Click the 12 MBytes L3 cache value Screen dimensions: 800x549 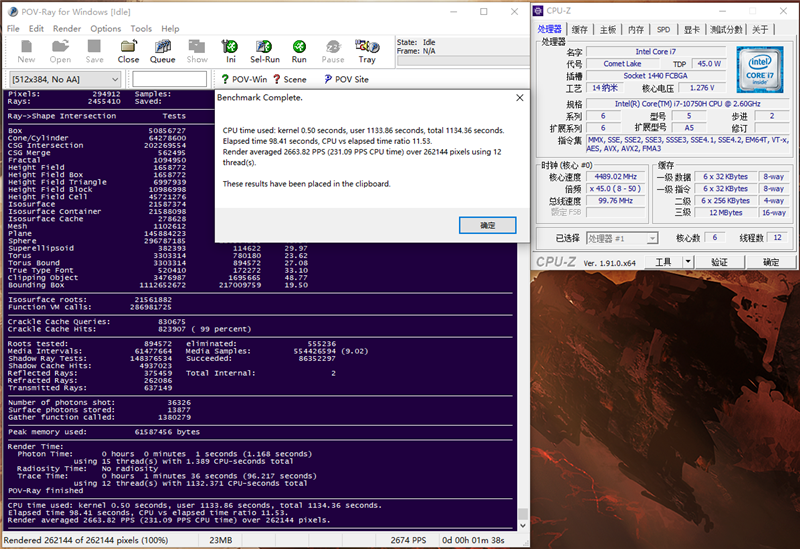pyautogui.click(x=725, y=213)
